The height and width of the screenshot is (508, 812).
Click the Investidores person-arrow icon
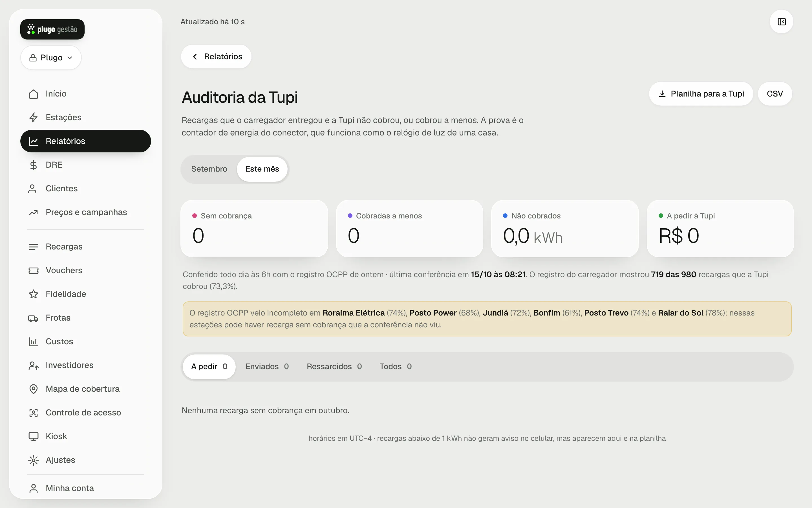[x=33, y=365]
